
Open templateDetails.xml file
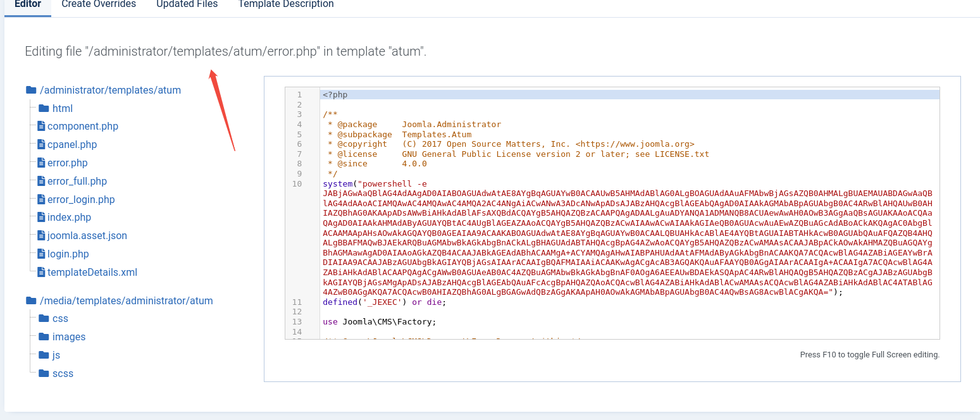[92, 273]
